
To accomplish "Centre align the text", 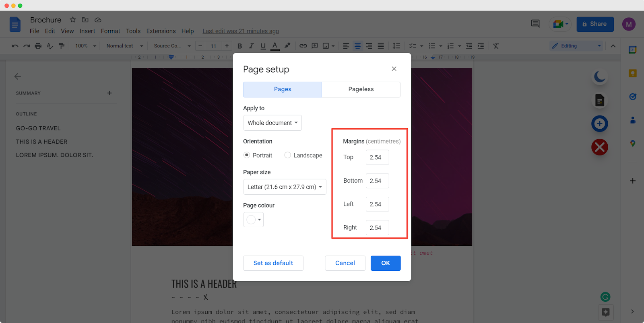I will click(x=357, y=46).
